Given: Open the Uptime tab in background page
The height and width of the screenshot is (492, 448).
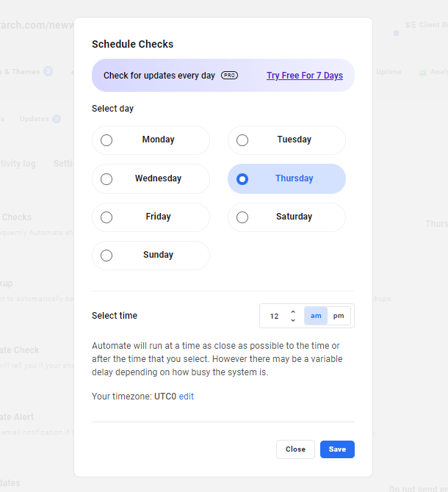Looking at the screenshot, I should pyautogui.click(x=389, y=72).
